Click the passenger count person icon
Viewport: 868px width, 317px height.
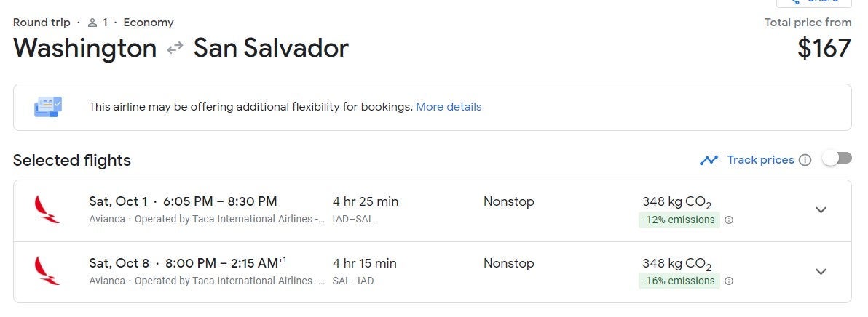(92, 23)
